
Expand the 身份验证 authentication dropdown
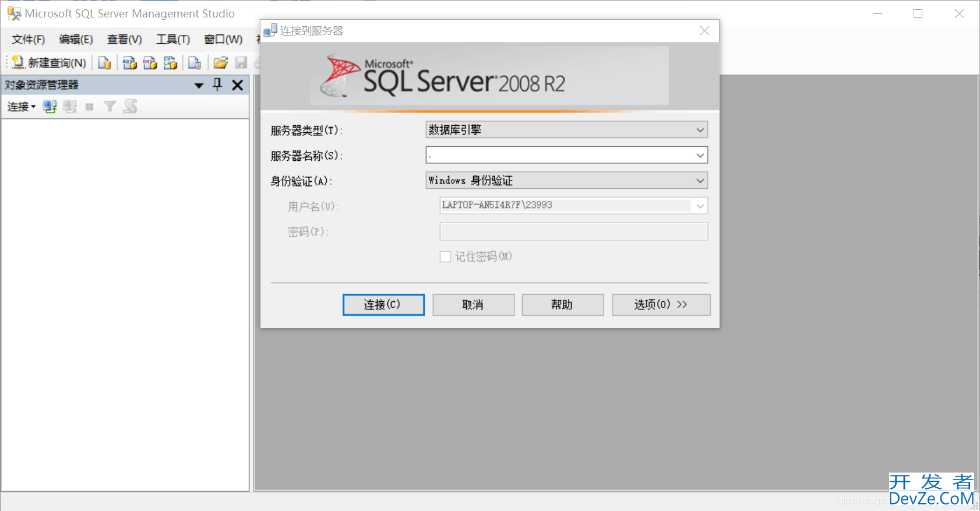coord(700,181)
